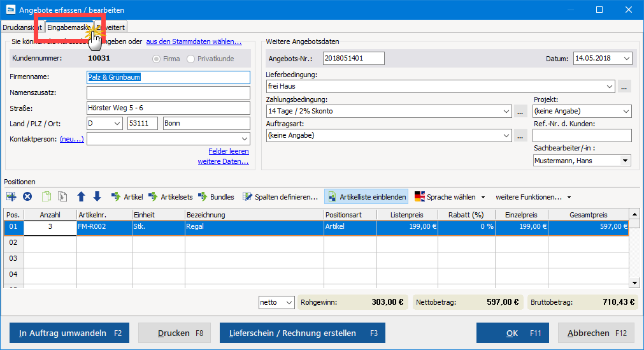The width and height of the screenshot is (644, 350).
Task: Click the application icon in title bar
Action: (x=10, y=10)
